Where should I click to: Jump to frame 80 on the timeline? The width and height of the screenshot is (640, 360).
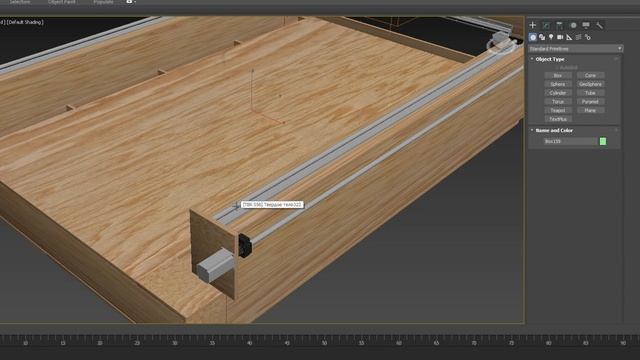tap(549, 343)
